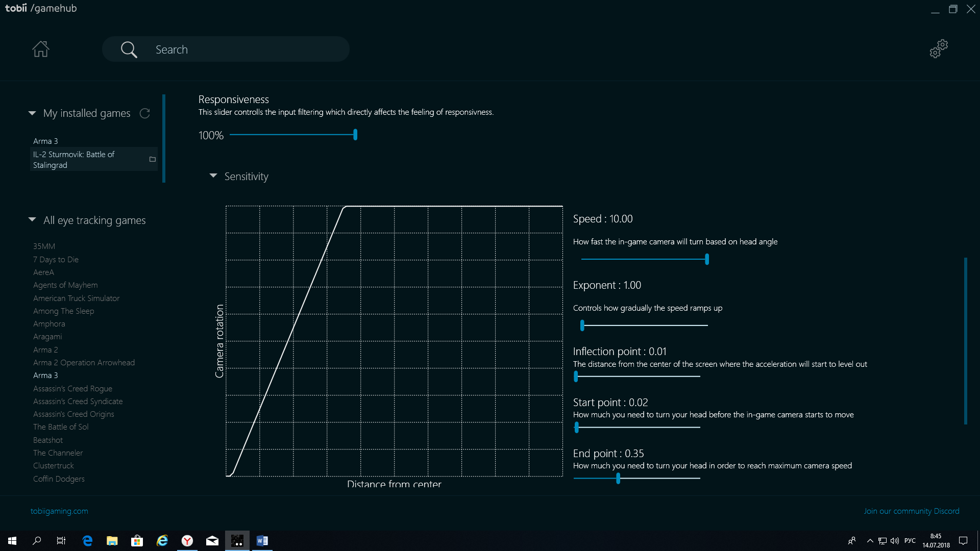Image resolution: width=980 pixels, height=551 pixels.
Task: Click the search magnifier icon
Action: pos(129,49)
